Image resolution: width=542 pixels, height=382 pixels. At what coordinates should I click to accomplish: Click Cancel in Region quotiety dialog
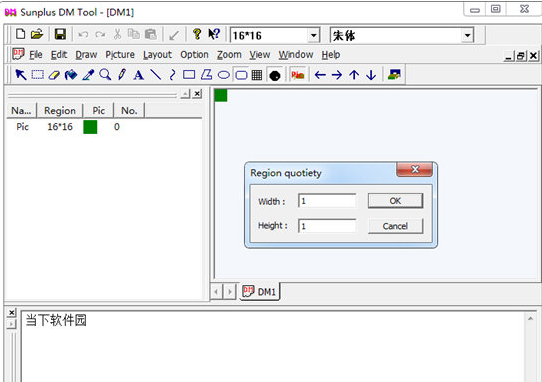pyautogui.click(x=395, y=226)
